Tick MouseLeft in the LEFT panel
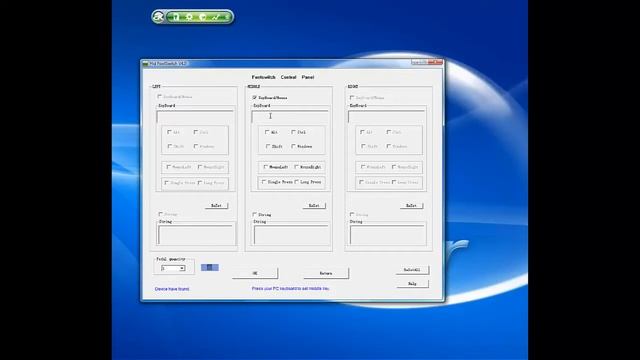Viewport: 640px width, 360px height. click(168, 167)
